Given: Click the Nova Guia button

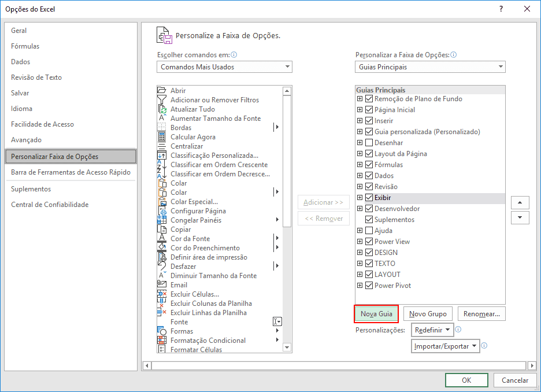Looking at the screenshot, I should point(376,313).
